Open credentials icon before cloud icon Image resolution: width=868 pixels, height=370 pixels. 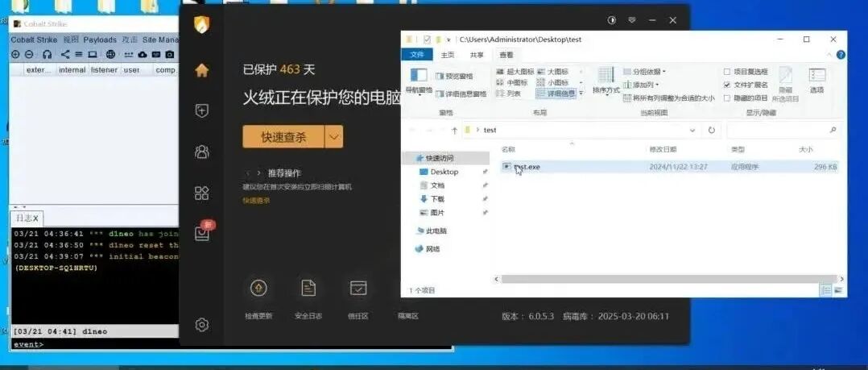[x=129, y=54]
